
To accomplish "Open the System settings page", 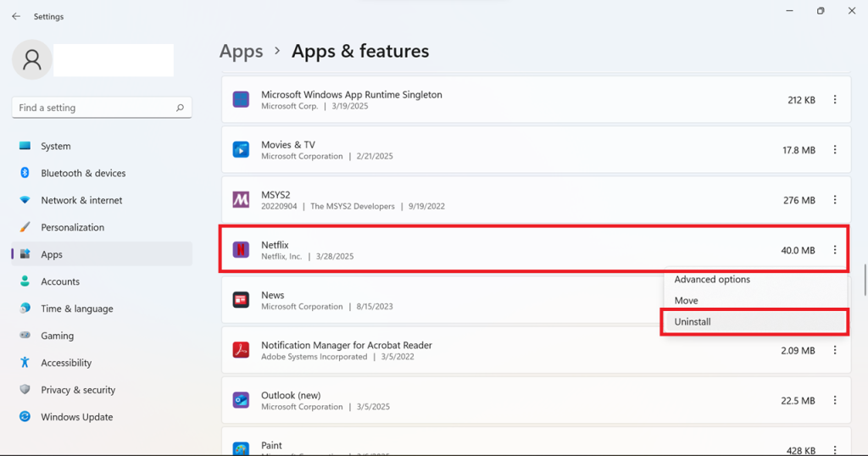I will [x=102, y=146].
